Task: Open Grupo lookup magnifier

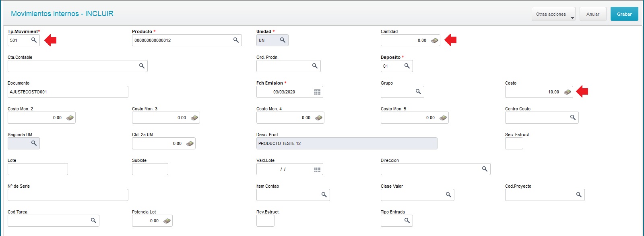Action: (x=418, y=91)
